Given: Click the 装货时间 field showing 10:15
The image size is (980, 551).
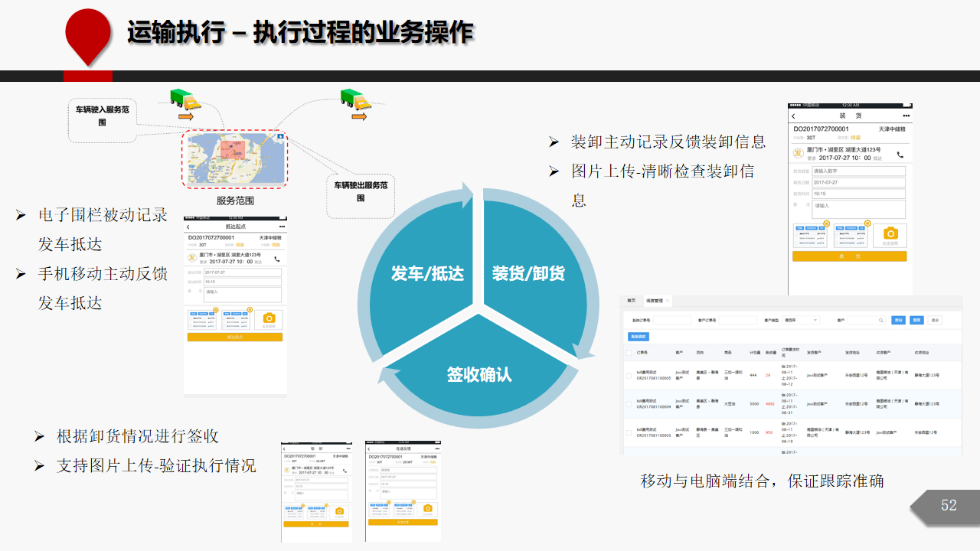Looking at the screenshot, I should click(x=858, y=194).
